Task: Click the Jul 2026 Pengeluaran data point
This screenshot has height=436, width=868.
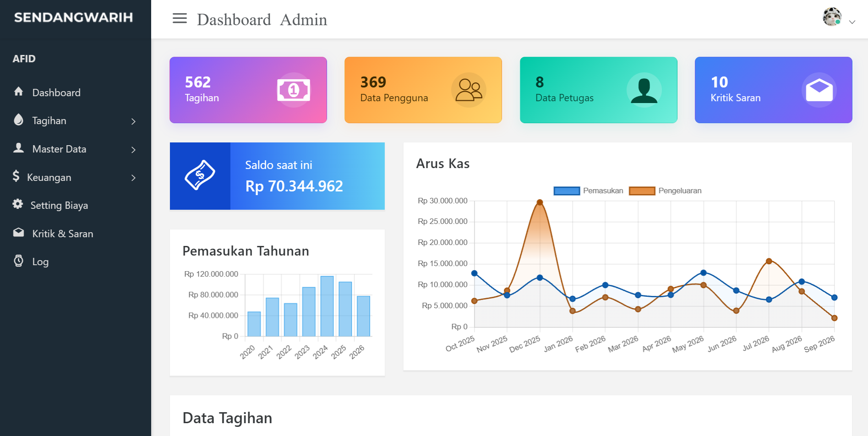Action: 769,261
